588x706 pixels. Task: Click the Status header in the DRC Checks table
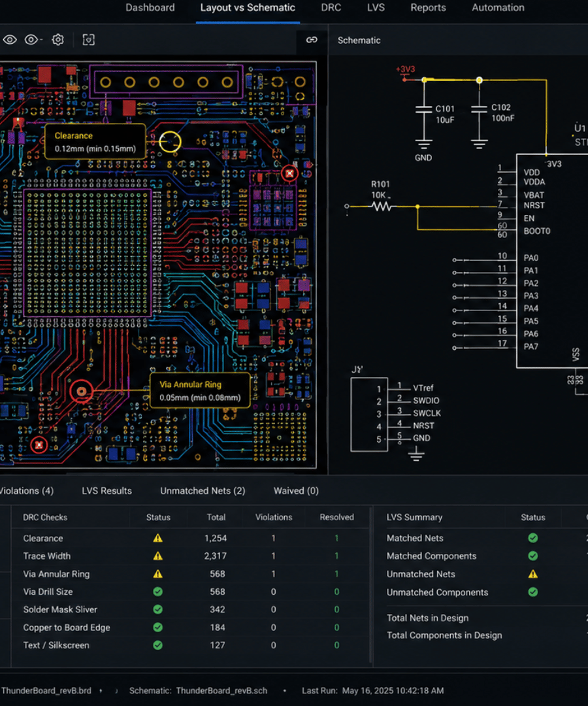click(158, 517)
